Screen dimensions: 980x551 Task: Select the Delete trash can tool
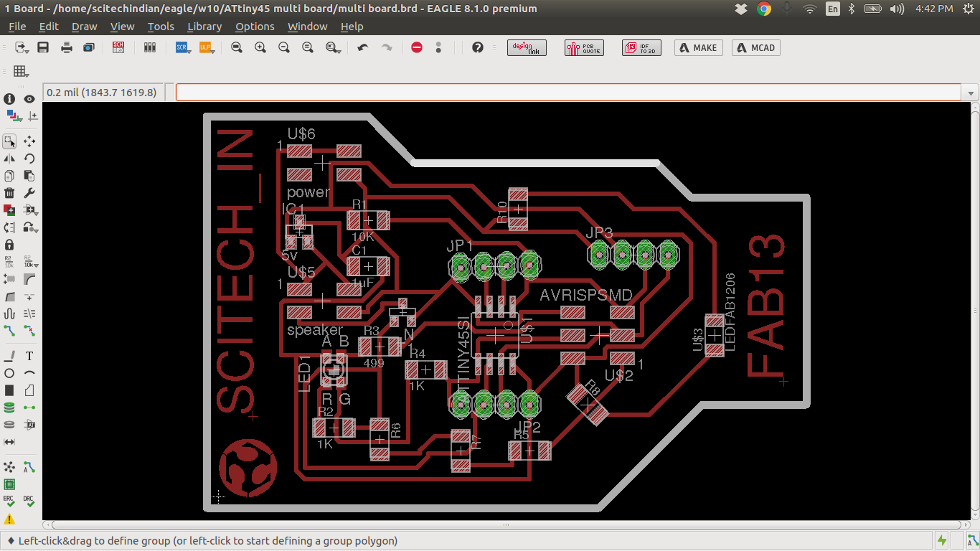point(9,192)
